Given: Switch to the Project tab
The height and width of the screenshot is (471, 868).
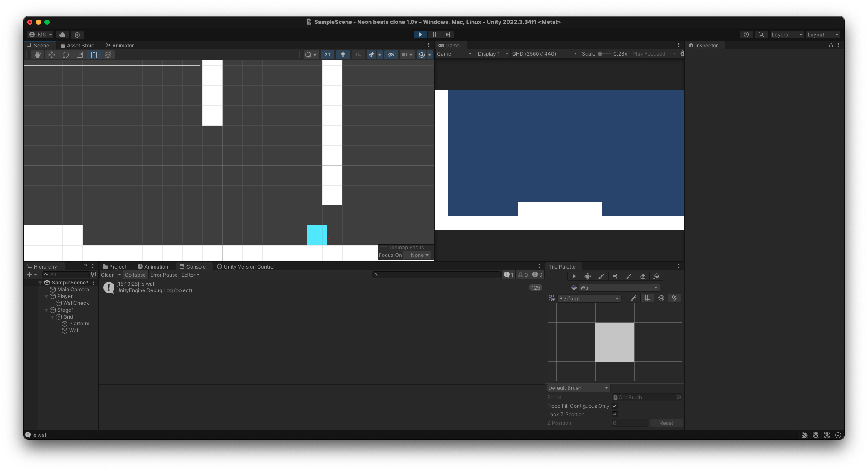Looking at the screenshot, I should coord(114,266).
